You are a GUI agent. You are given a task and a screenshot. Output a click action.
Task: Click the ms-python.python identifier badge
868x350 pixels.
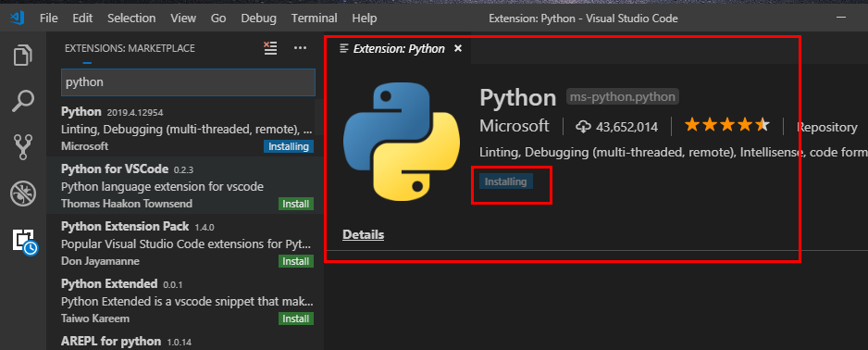coord(622,97)
